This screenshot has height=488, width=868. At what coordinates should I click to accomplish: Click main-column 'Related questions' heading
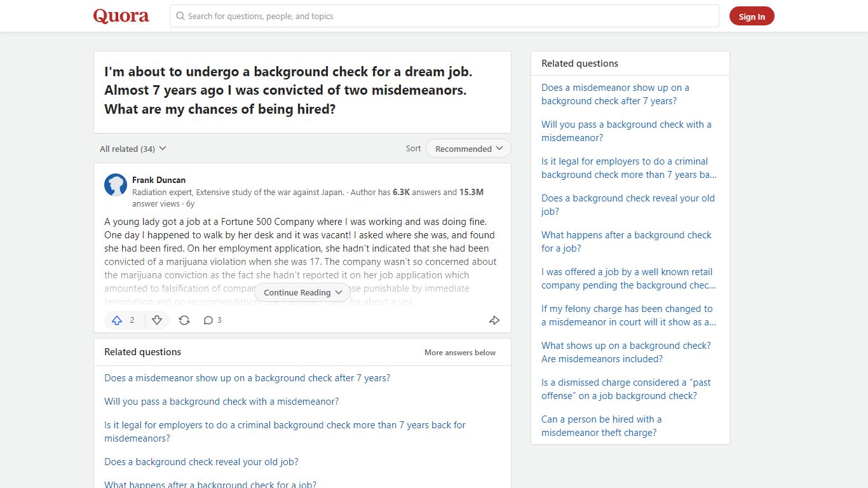[142, 352]
